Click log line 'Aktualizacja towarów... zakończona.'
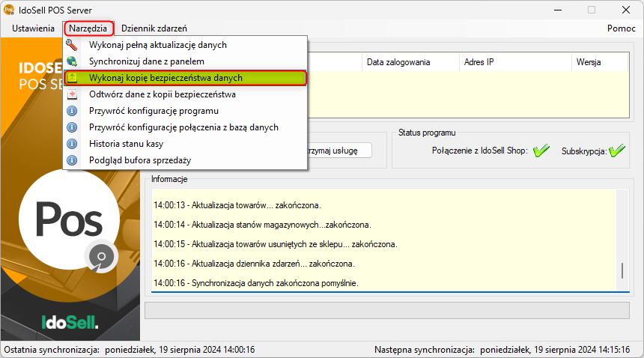Screen dimensions: 644x358 tap(237, 205)
